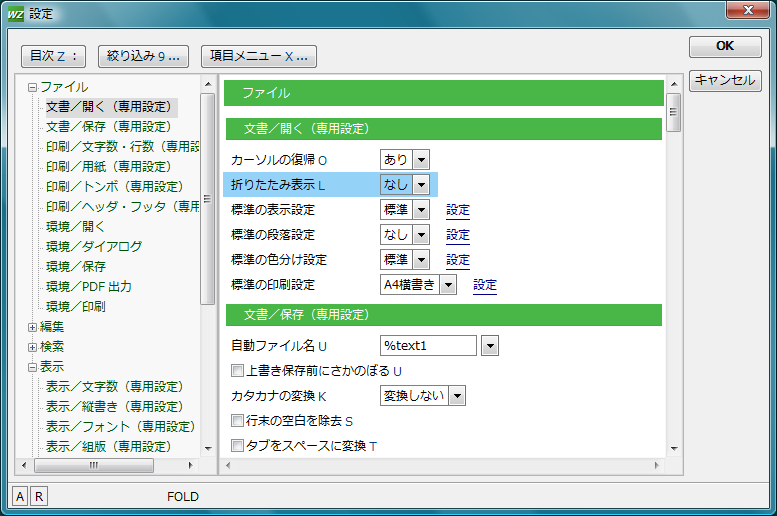
Task: Select 印刷/文字数・行数 tree item
Action: 122,147
